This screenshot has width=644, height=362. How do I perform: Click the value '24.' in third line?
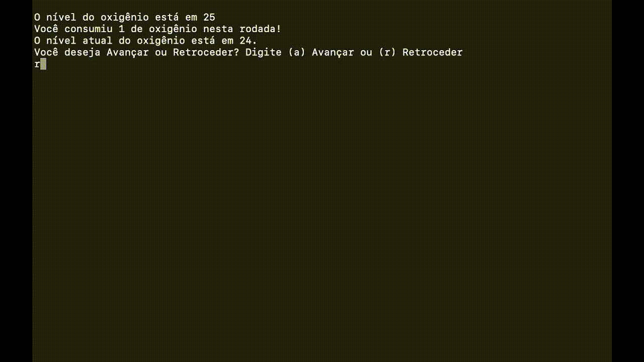click(x=249, y=41)
